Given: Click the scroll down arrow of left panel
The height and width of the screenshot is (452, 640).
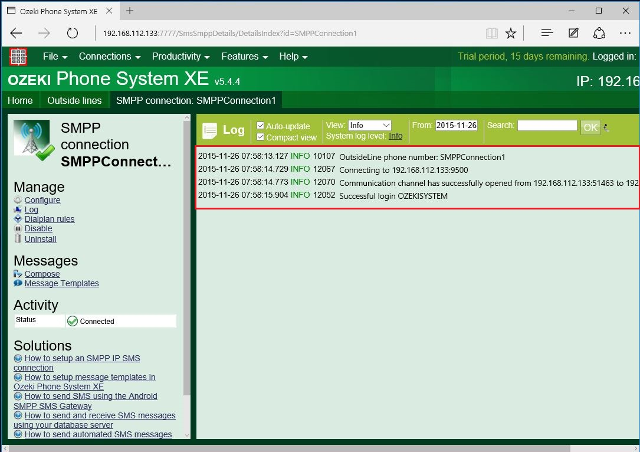Looking at the screenshot, I should (187, 435).
